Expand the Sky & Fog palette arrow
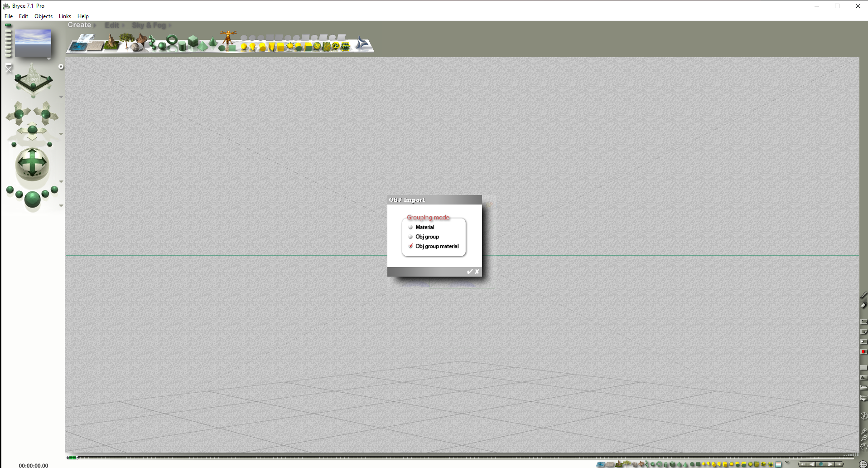The height and width of the screenshot is (468, 868). click(170, 25)
